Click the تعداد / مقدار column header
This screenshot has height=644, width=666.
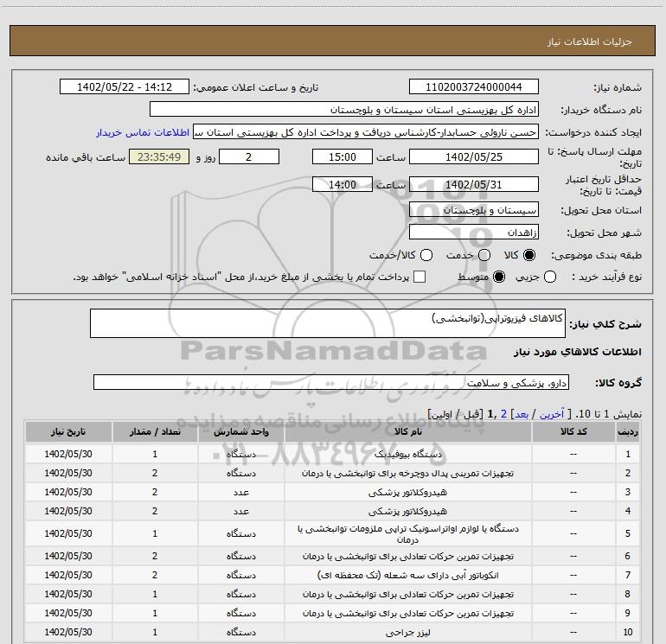(x=155, y=431)
